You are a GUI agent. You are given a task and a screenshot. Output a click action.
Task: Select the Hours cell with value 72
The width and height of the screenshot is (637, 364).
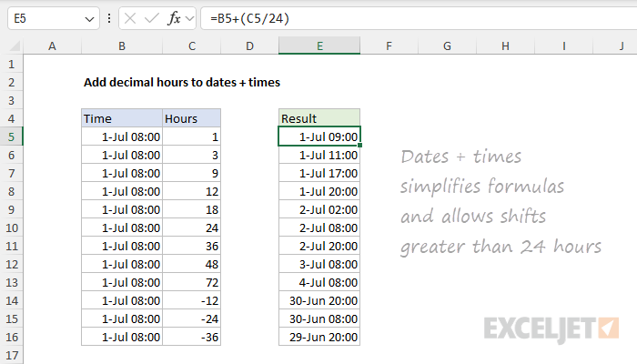tap(192, 282)
